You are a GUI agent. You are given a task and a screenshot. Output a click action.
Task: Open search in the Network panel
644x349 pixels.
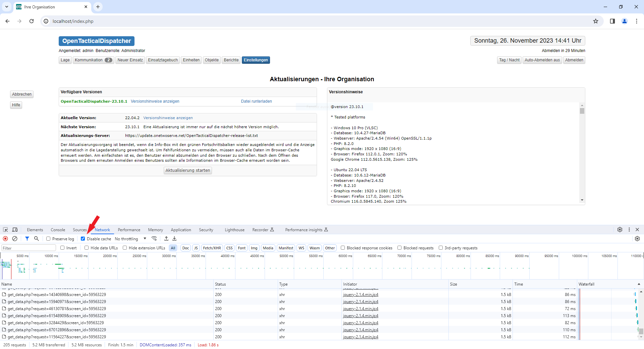click(37, 239)
